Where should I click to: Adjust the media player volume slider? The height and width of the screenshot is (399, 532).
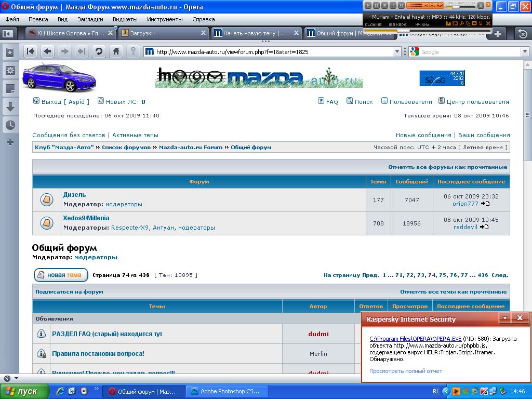461,7
